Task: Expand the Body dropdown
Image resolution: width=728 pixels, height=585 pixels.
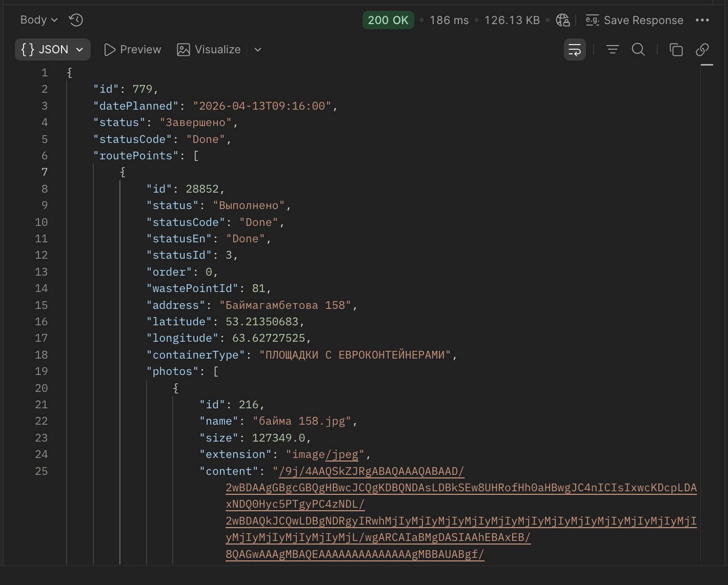Action: [x=39, y=20]
